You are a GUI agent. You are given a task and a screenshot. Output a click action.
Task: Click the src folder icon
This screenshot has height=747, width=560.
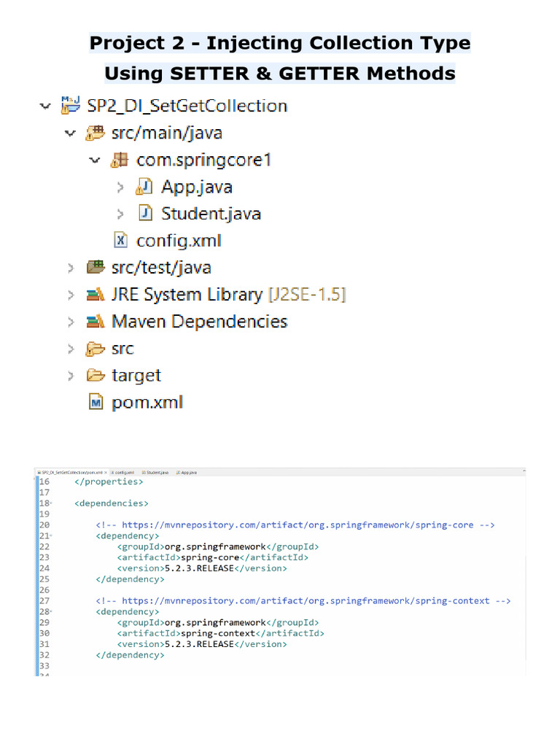tap(96, 349)
